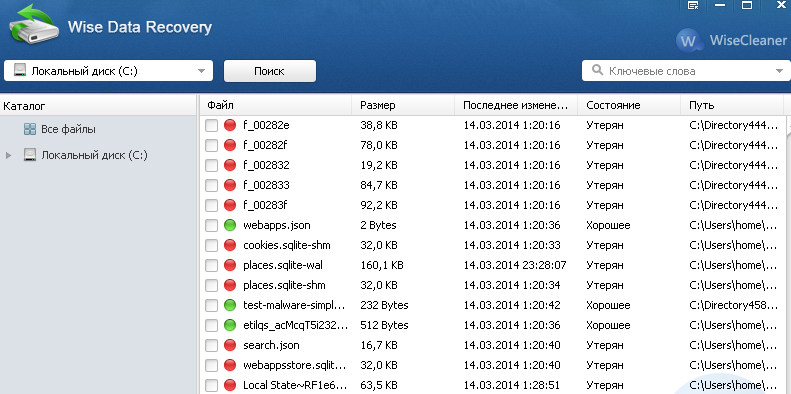Click file name f_00283f
This screenshot has width=791, height=394.
tap(266, 205)
